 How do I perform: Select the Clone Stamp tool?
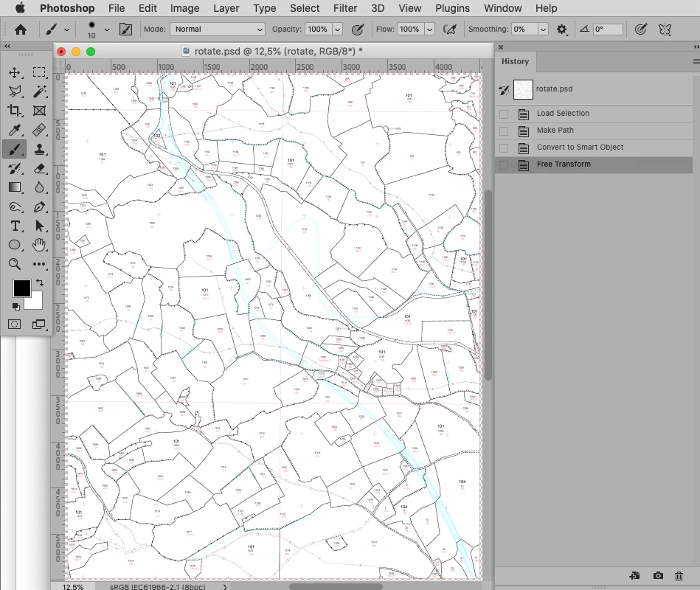click(x=39, y=149)
